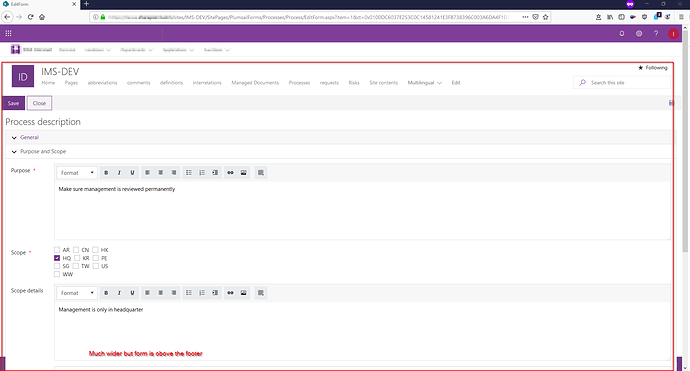Click the Save button
Viewport: 690px width, 371px height.
[x=14, y=103]
